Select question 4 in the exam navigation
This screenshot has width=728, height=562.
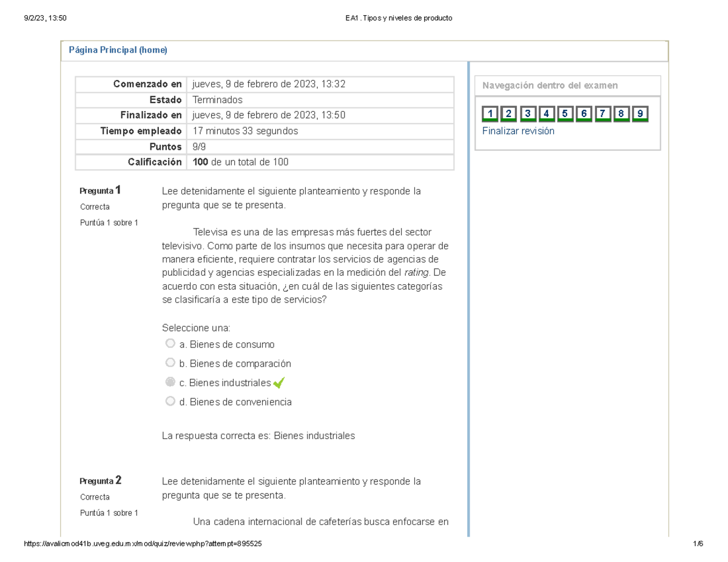pos(546,114)
